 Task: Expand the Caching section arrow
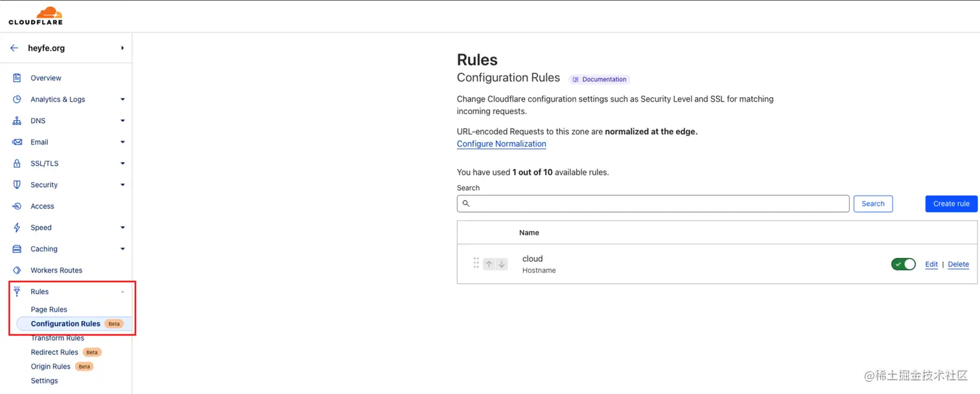122,249
